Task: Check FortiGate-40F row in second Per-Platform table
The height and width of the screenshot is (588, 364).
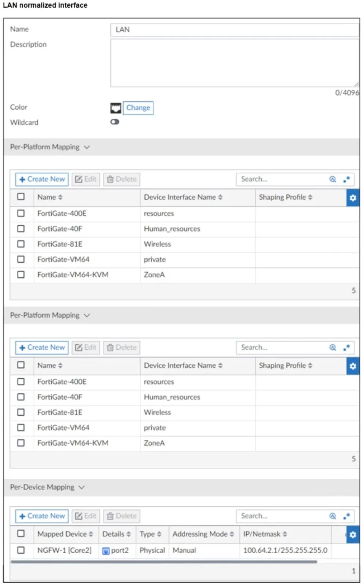Action: tap(21, 397)
